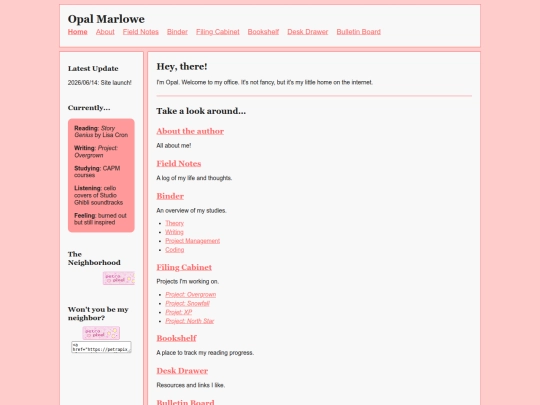Image resolution: width=540 pixels, height=405 pixels.
Task: Follow the Field Notes heading link
Action: pyautogui.click(x=179, y=164)
